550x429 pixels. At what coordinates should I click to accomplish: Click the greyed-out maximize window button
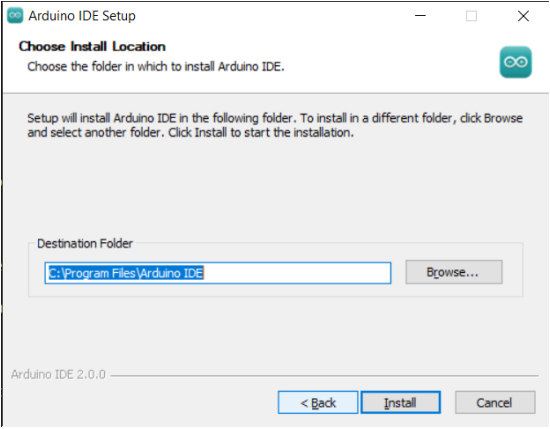(471, 16)
